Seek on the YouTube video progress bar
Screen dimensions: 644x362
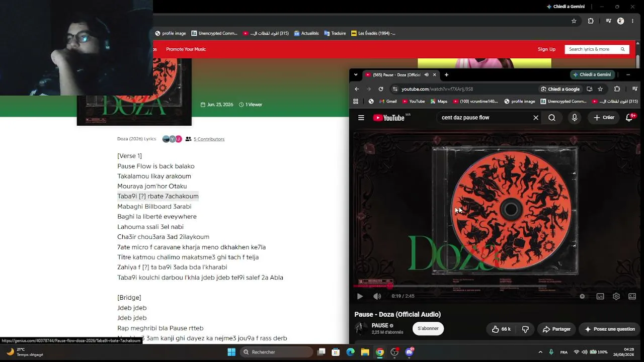coord(495,286)
